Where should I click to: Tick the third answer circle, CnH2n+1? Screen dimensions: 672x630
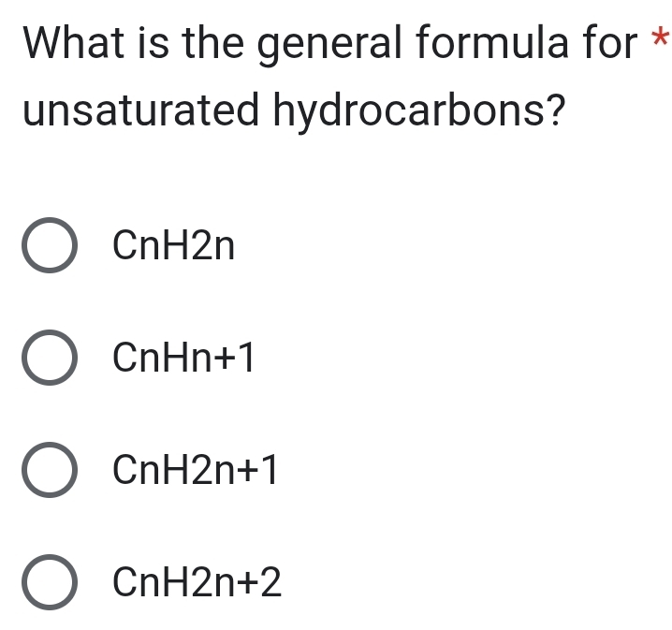49,472
